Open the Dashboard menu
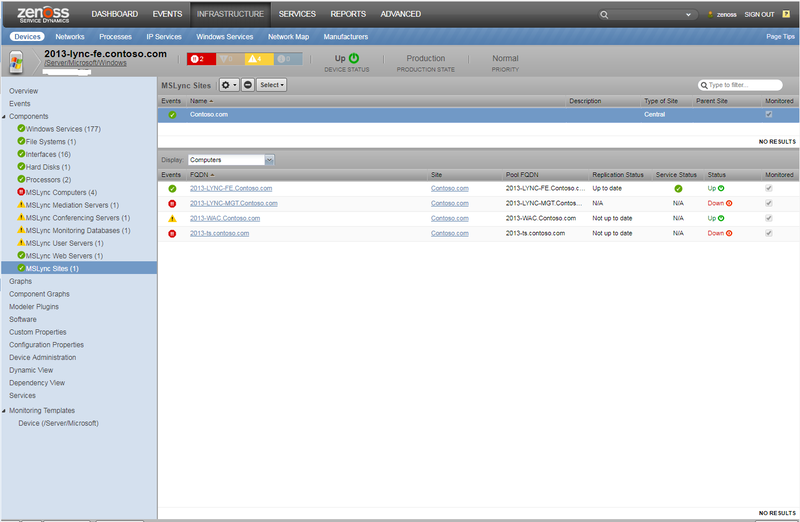Viewport: 800px width, 522px height. tap(115, 14)
